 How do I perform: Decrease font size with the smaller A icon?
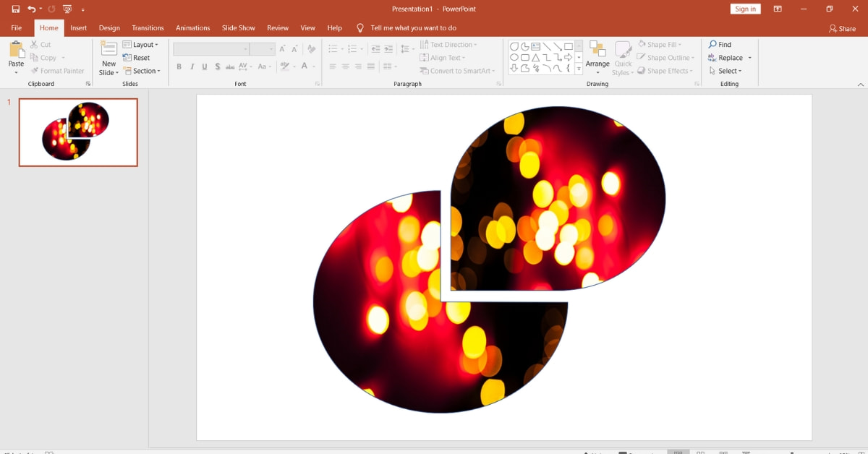point(294,49)
